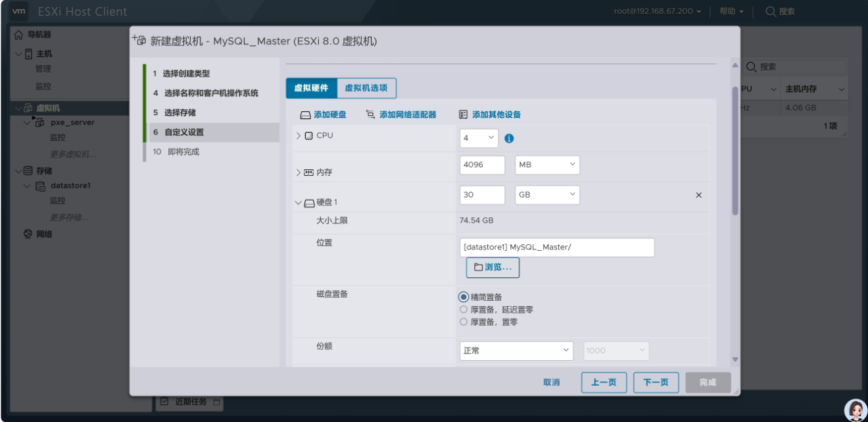This screenshot has height=422, width=868.
Task: Open 更多虚拟机 in navigator
Action: click(73, 154)
